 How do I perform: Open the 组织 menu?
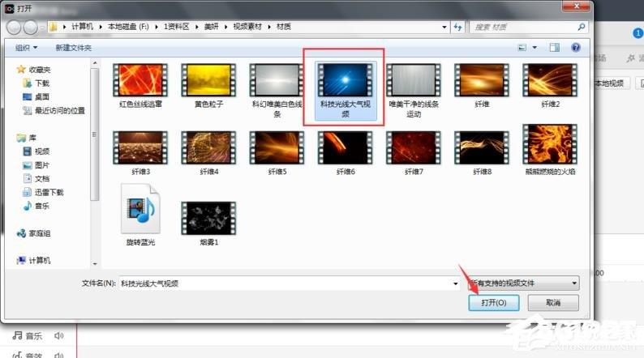[x=26, y=48]
